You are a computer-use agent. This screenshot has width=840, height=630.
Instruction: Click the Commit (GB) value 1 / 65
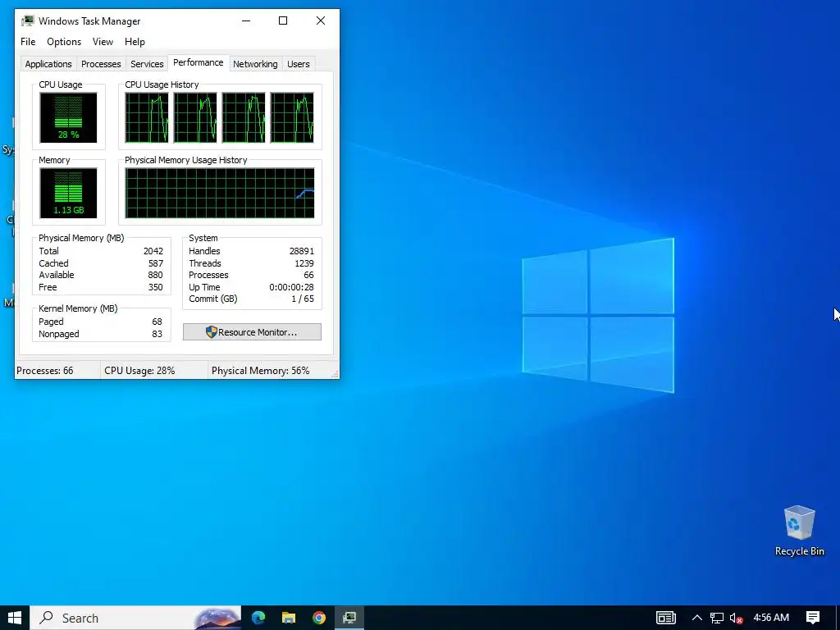point(303,299)
